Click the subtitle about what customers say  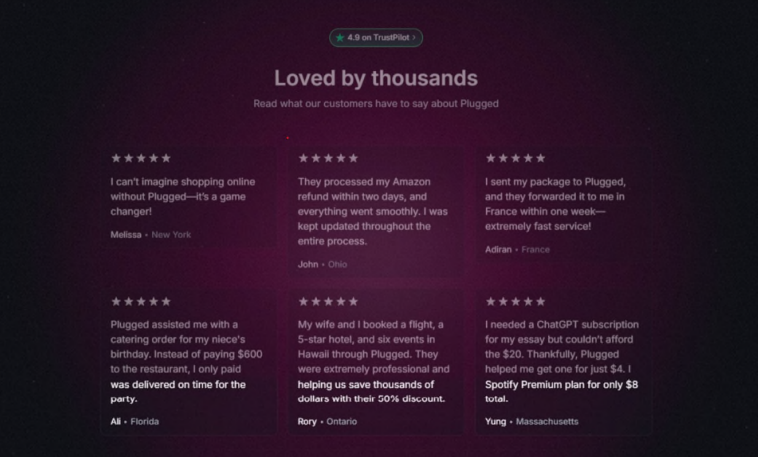(x=376, y=103)
